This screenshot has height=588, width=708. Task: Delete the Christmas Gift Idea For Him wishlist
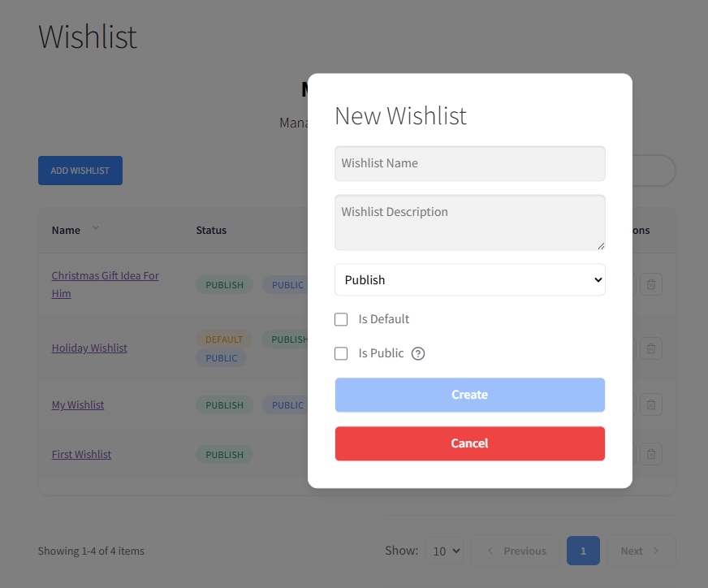(x=650, y=284)
